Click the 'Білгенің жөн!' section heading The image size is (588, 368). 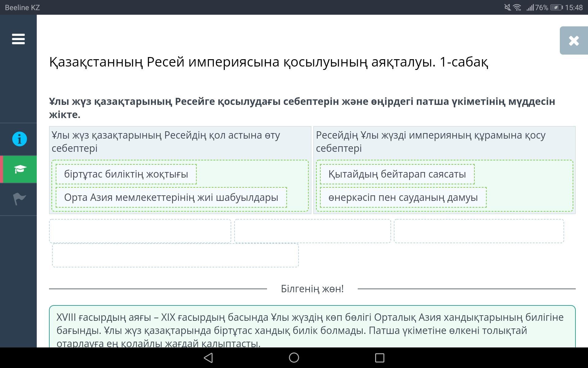click(x=312, y=289)
